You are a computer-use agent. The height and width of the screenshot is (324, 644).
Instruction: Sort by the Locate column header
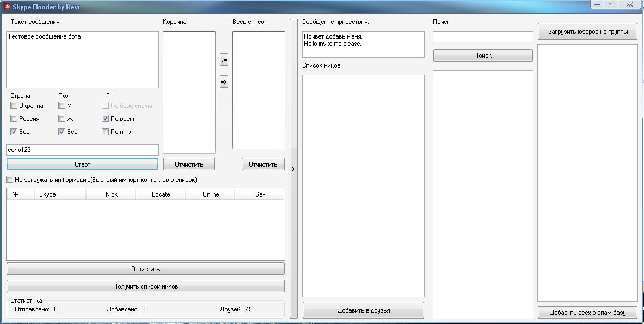161,194
